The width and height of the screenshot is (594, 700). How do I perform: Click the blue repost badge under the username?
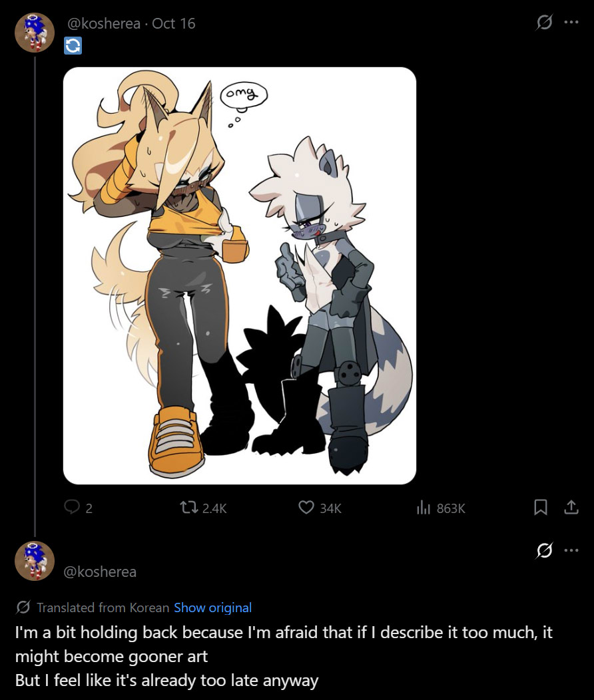(73, 45)
